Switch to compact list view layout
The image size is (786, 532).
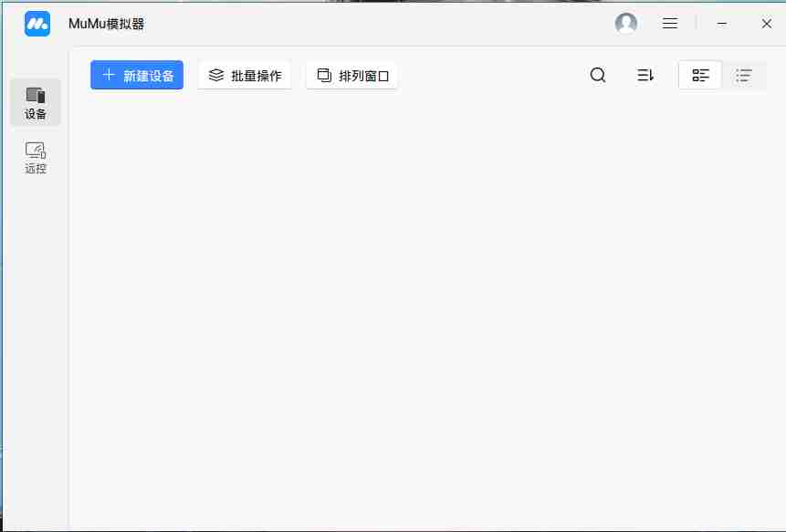(x=744, y=76)
